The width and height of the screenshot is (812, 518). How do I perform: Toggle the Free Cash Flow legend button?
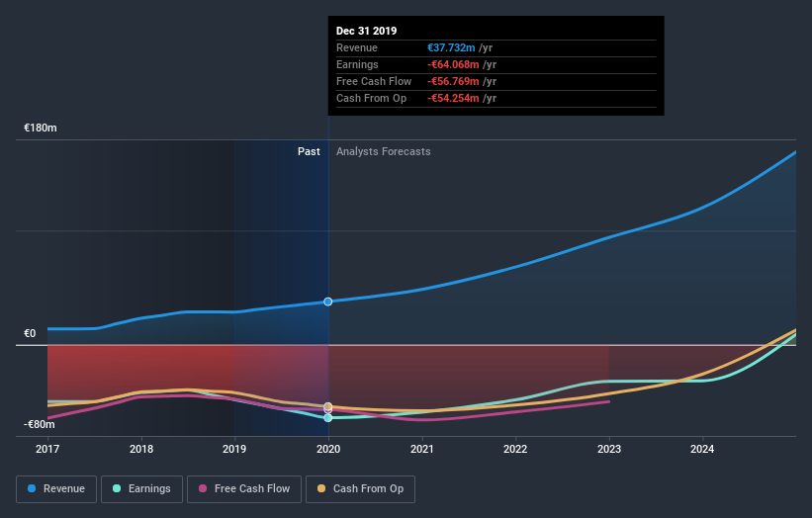pyautogui.click(x=244, y=489)
